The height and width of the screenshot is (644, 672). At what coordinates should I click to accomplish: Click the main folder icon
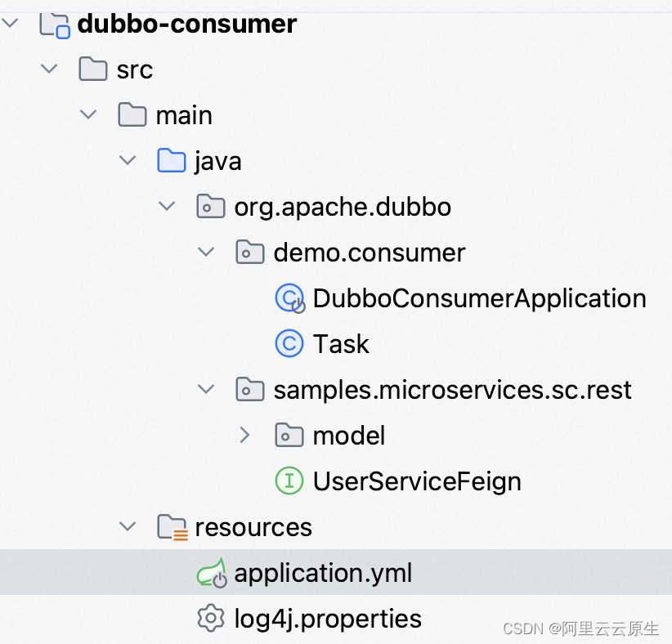point(132,115)
